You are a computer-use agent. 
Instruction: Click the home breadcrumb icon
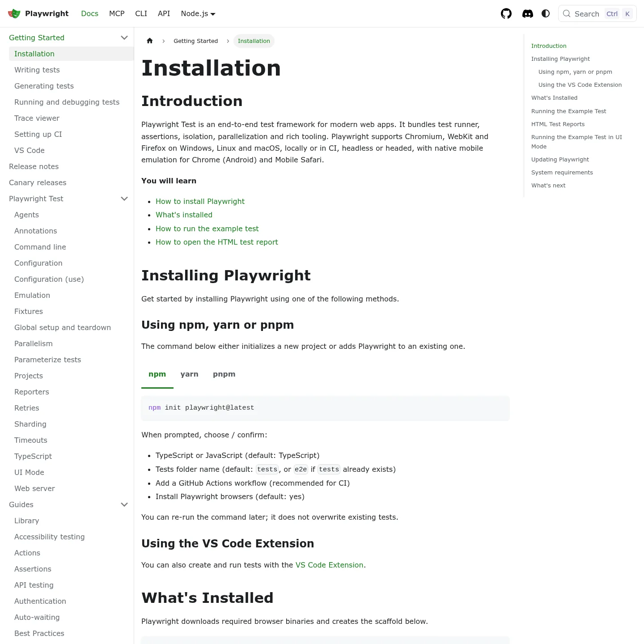150,41
